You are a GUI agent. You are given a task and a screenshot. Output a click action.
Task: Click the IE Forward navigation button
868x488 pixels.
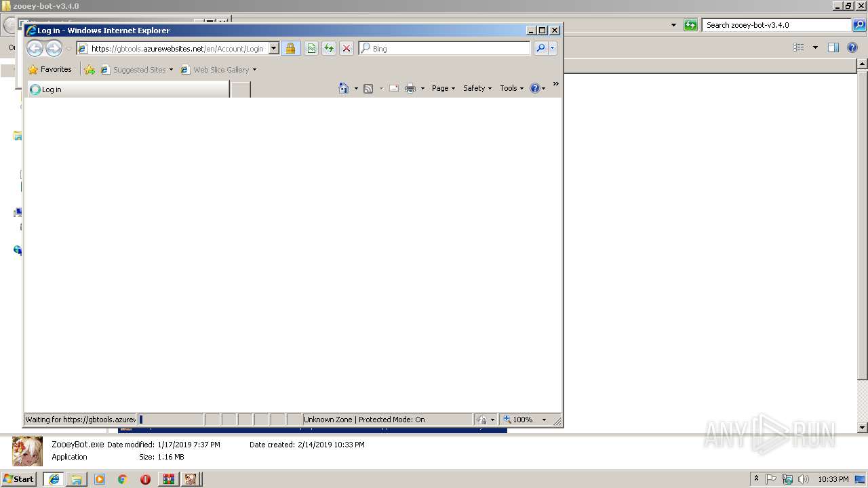54,48
